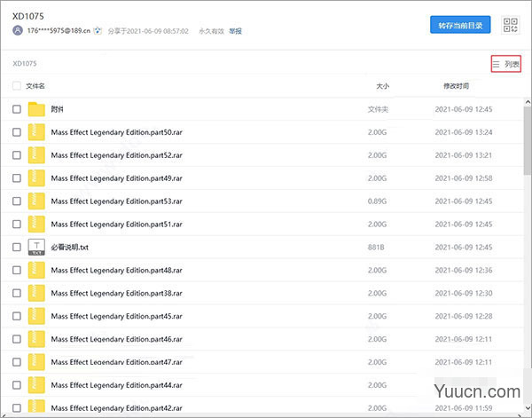Image resolution: width=532 pixels, height=418 pixels.
Task: Click the part53.rar archive icon
Action: [x=36, y=201]
